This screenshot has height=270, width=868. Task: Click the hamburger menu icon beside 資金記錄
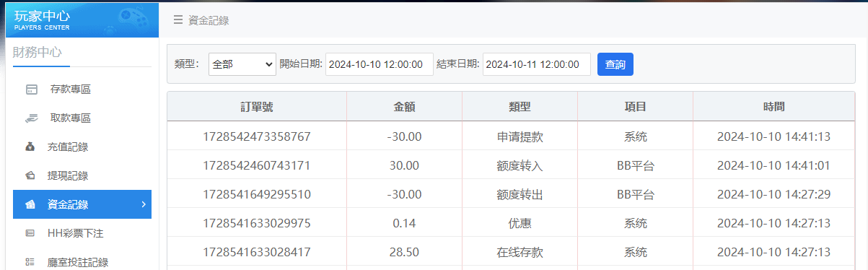coord(177,20)
